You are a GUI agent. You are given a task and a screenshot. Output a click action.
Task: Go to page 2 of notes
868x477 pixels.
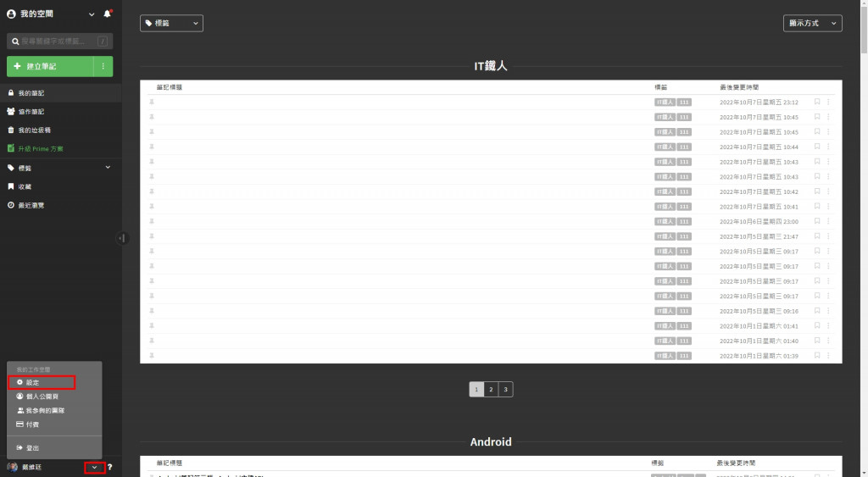coord(491,389)
